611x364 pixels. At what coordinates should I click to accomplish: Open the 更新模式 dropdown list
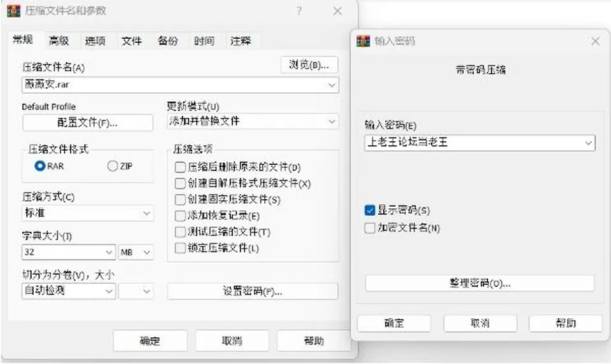[x=253, y=121]
